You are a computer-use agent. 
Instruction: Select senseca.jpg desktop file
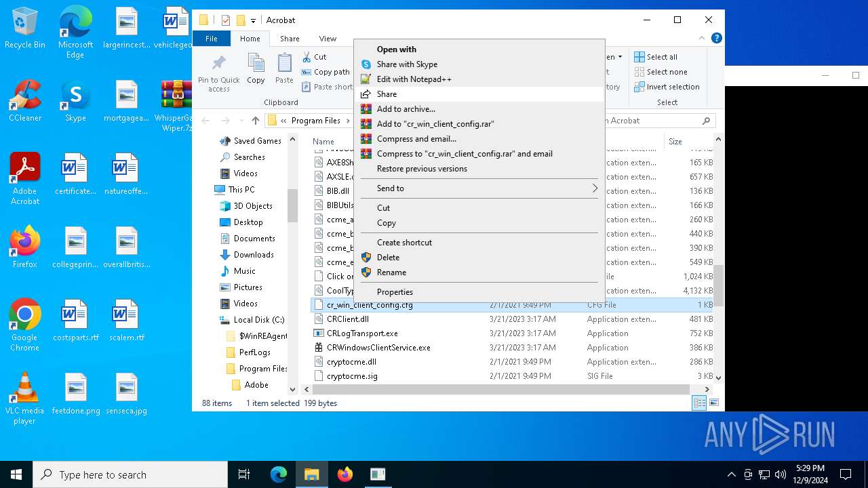(x=126, y=394)
